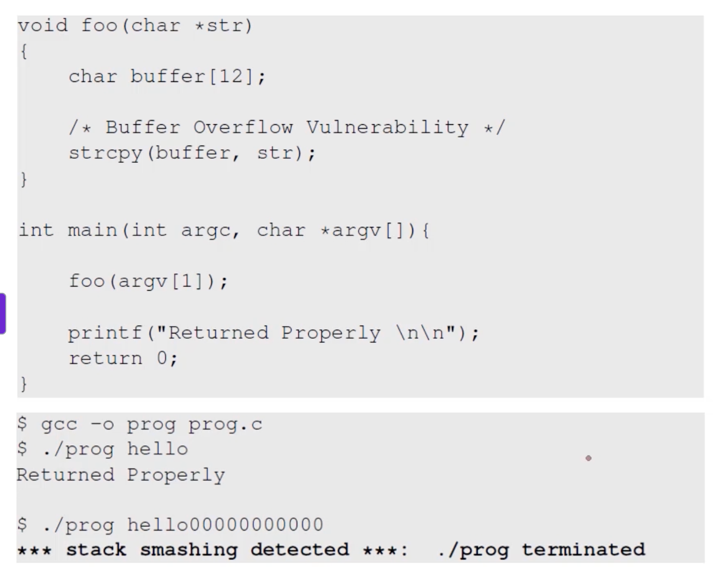This screenshot has width=728, height=573.
Task: Click the void foo(char *str) line
Action: [135, 26]
